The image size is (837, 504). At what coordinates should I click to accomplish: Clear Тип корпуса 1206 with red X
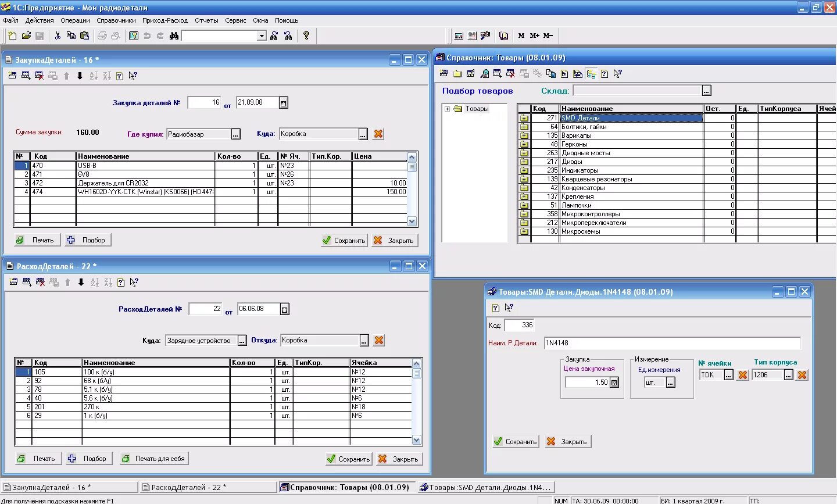[x=802, y=375]
